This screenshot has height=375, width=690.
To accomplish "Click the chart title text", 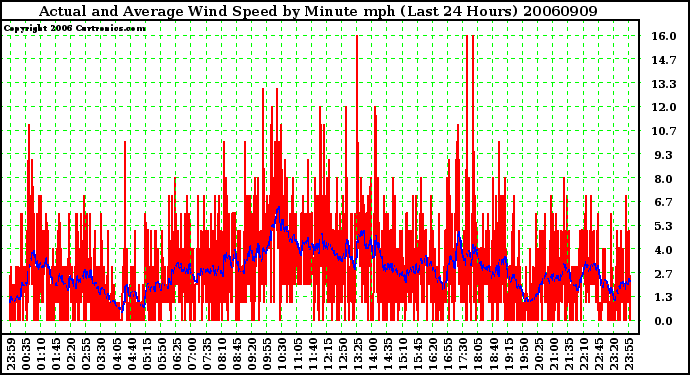I will [x=318, y=11].
